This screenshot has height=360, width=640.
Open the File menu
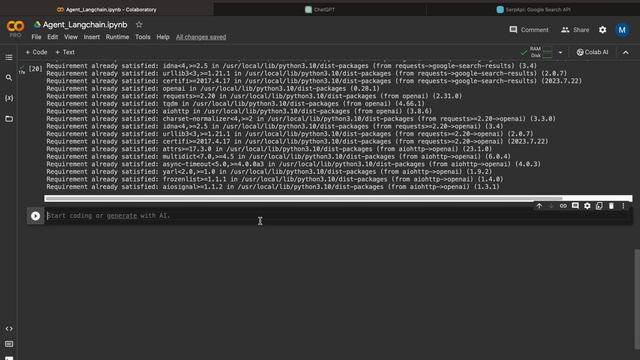click(x=36, y=37)
